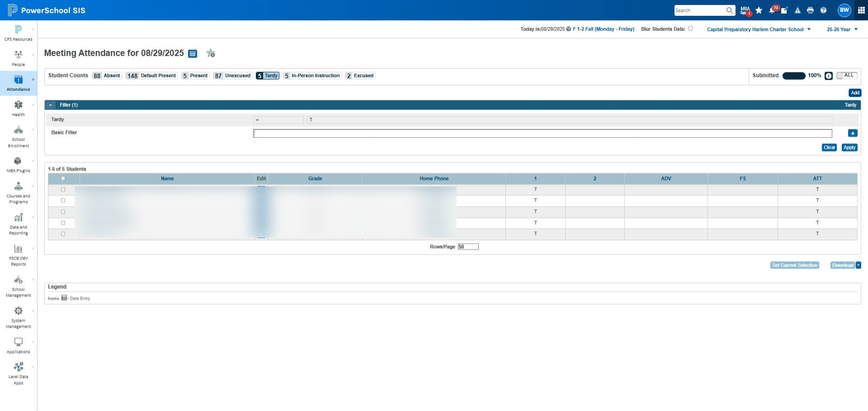Select the Absent student count filter
The width and height of the screenshot is (868, 411).
coord(107,76)
